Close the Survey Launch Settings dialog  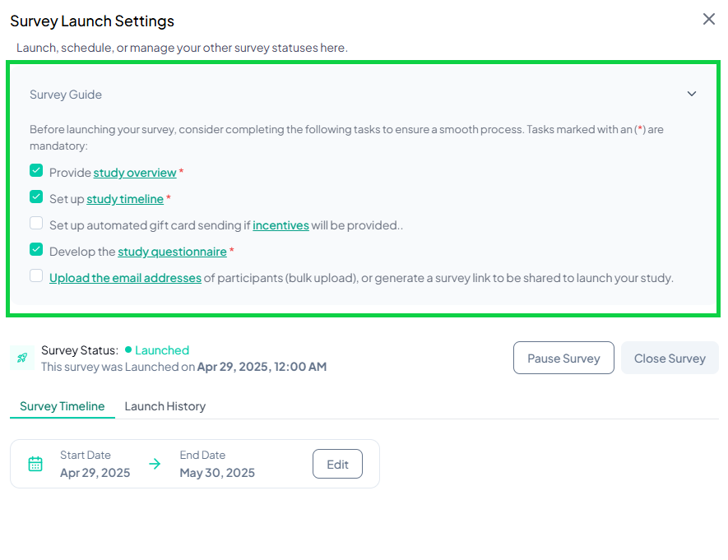pyautogui.click(x=708, y=19)
